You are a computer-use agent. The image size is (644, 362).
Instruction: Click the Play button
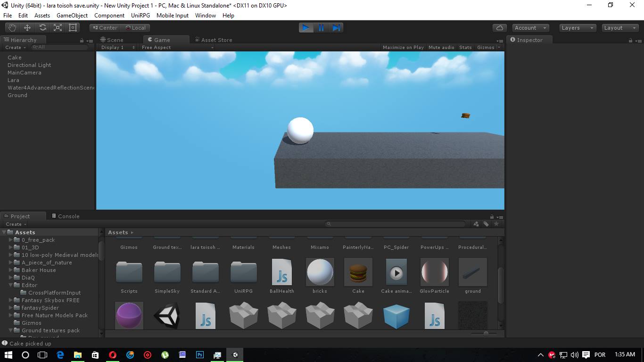pos(306,28)
